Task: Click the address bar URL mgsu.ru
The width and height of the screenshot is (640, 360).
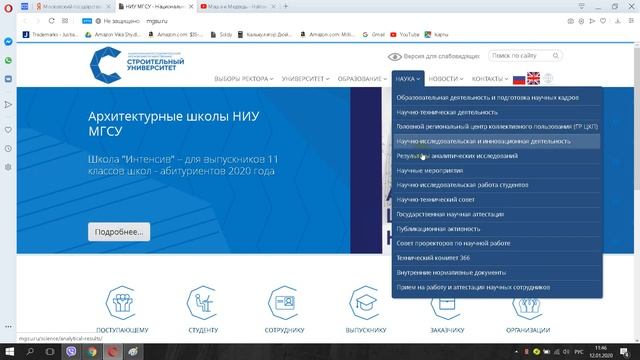Action: tap(157, 21)
